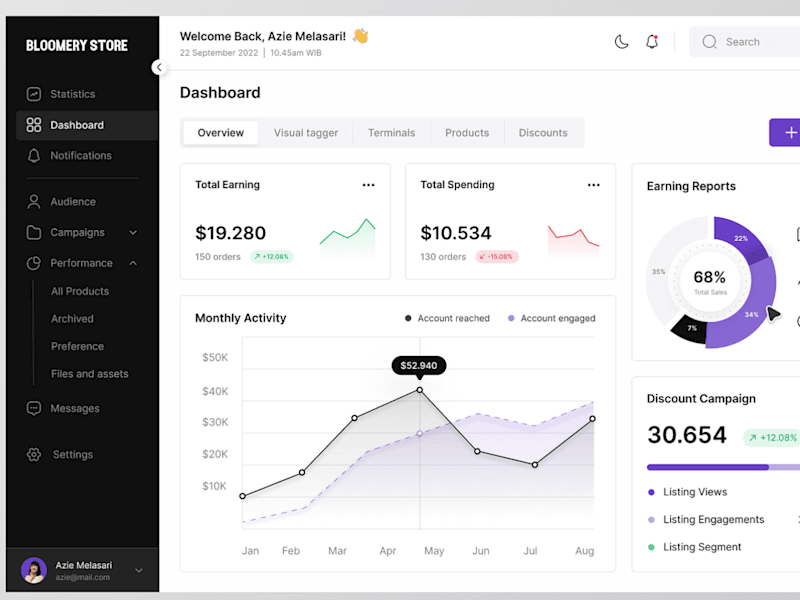Toggle Listing Segment legend item
The height and width of the screenshot is (600, 800).
tap(694, 547)
